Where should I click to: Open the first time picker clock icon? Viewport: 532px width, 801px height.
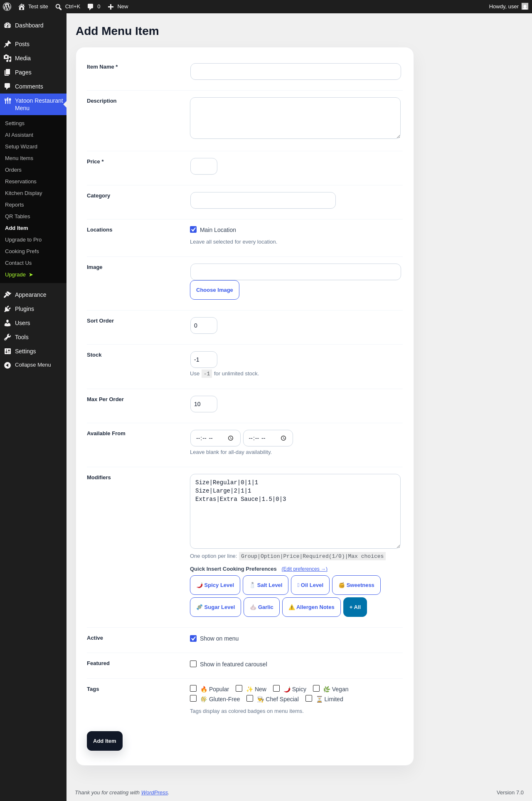point(231,438)
